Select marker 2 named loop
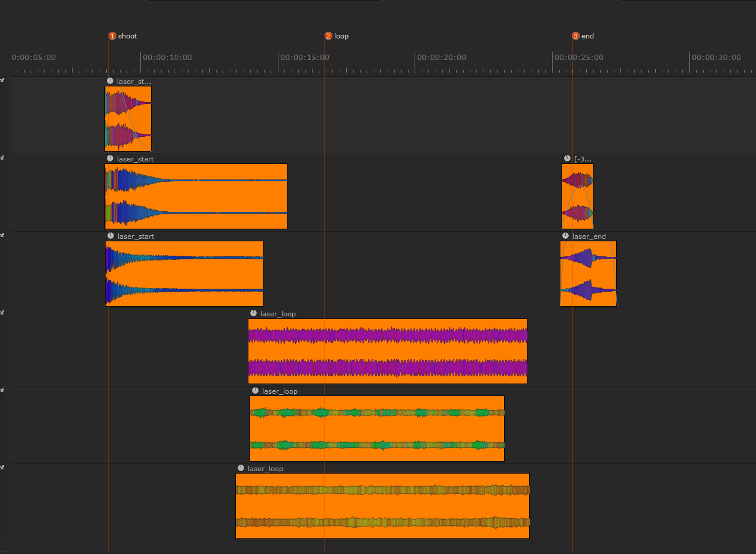The image size is (756, 554). pyautogui.click(x=328, y=36)
